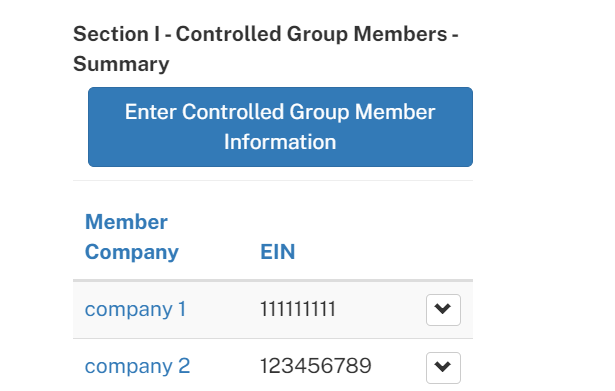The width and height of the screenshot is (615, 391).
Task: View details for member company 2
Action: click(x=137, y=366)
